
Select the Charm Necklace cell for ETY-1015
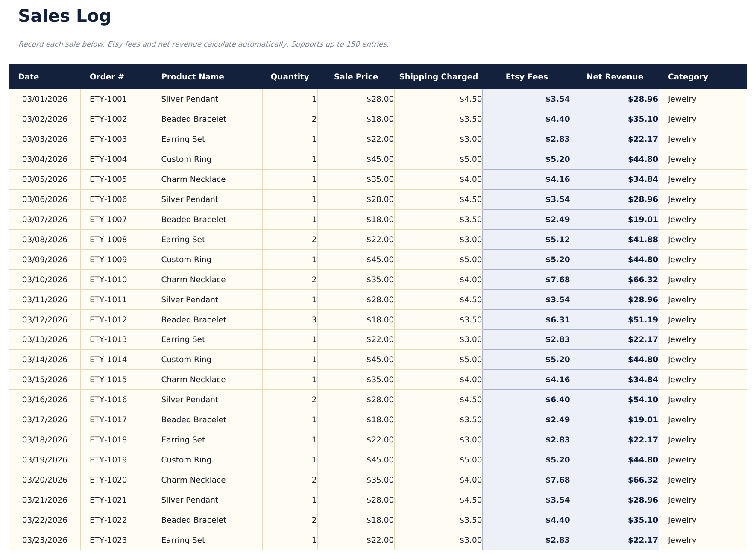pyautogui.click(x=193, y=379)
